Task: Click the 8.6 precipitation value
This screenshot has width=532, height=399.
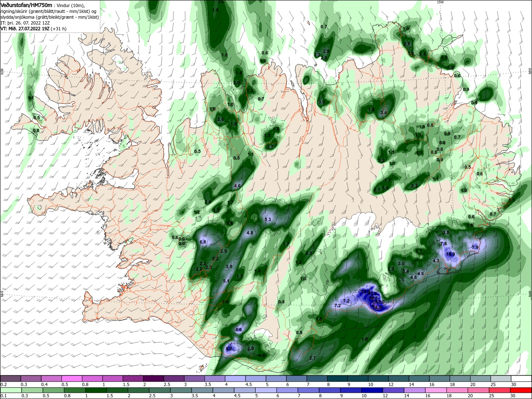Action: click(x=239, y=330)
